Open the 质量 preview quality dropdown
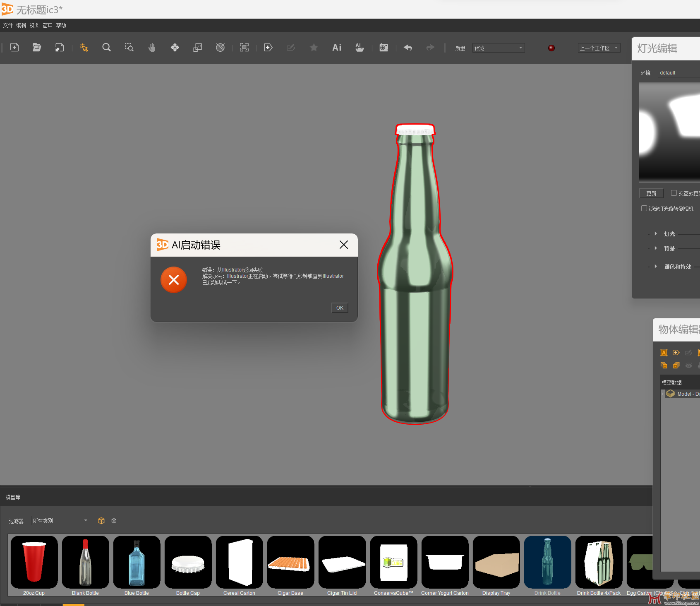Screen dimensions: 700x606 (x=499, y=48)
